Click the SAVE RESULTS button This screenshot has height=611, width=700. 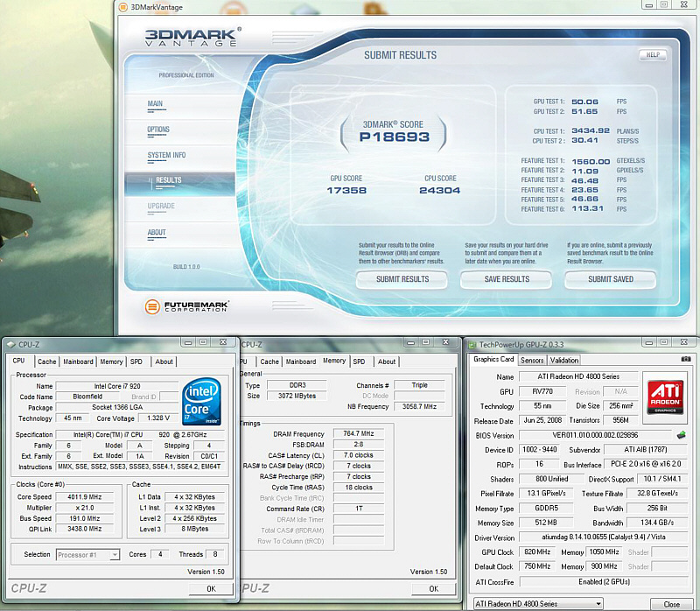[x=507, y=279]
